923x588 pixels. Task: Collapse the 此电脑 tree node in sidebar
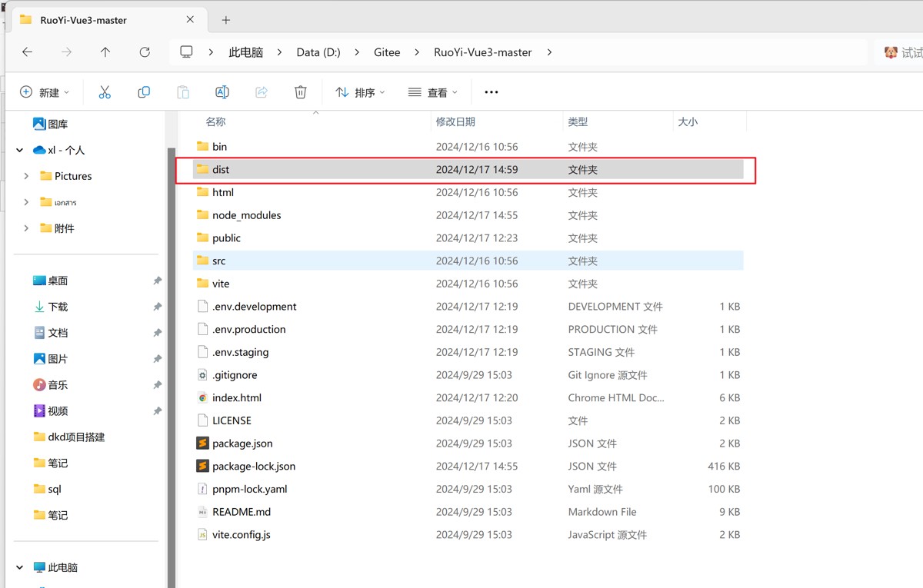coord(20,567)
